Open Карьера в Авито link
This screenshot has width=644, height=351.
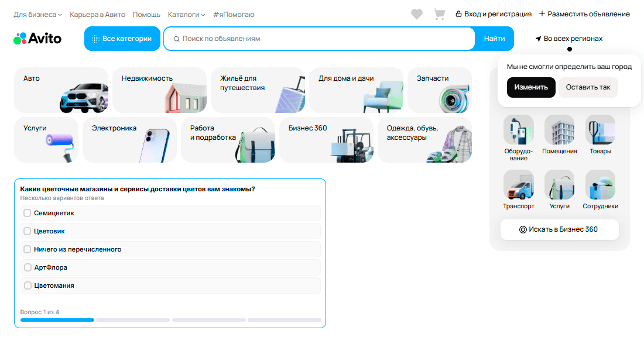pos(97,15)
